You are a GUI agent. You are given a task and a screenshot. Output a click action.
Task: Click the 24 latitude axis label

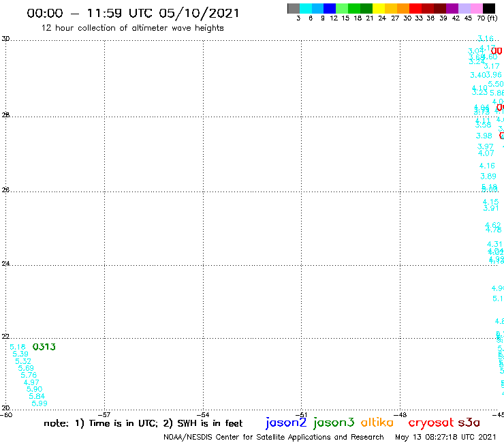click(5, 264)
